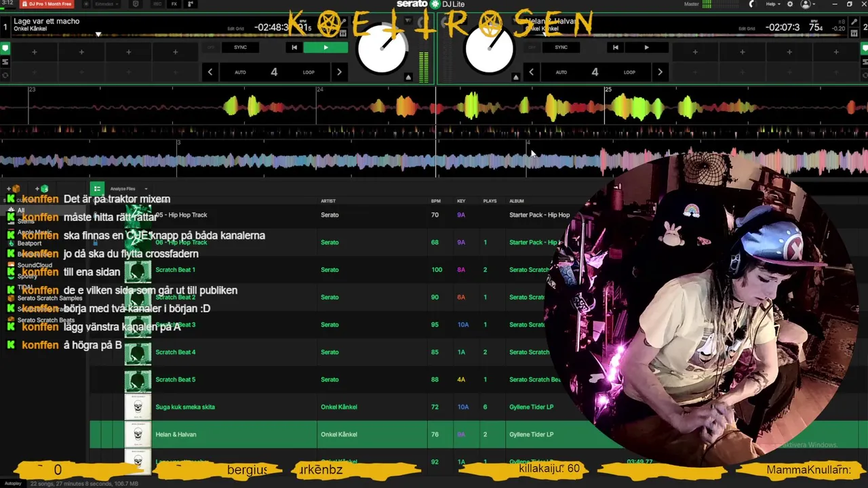The height and width of the screenshot is (488, 868).
Task: Jump to start on right deck
Action: 615,47
